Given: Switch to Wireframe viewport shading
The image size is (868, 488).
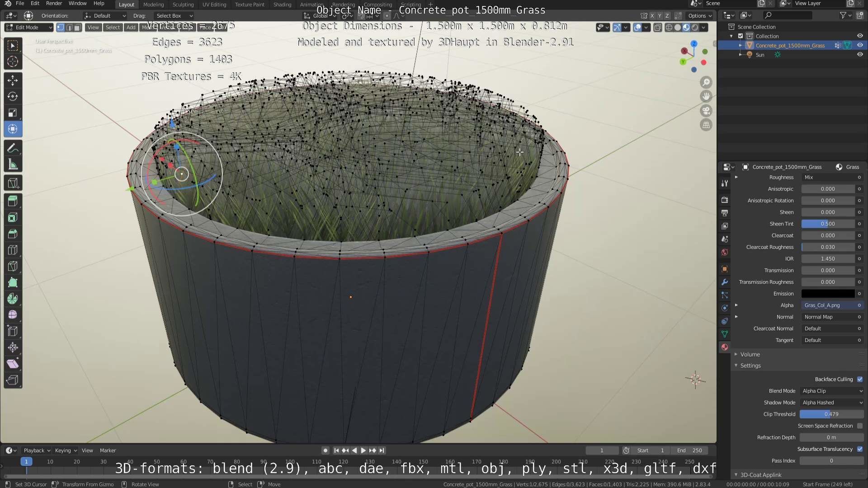Looking at the screenshot, I should point(669,28).
